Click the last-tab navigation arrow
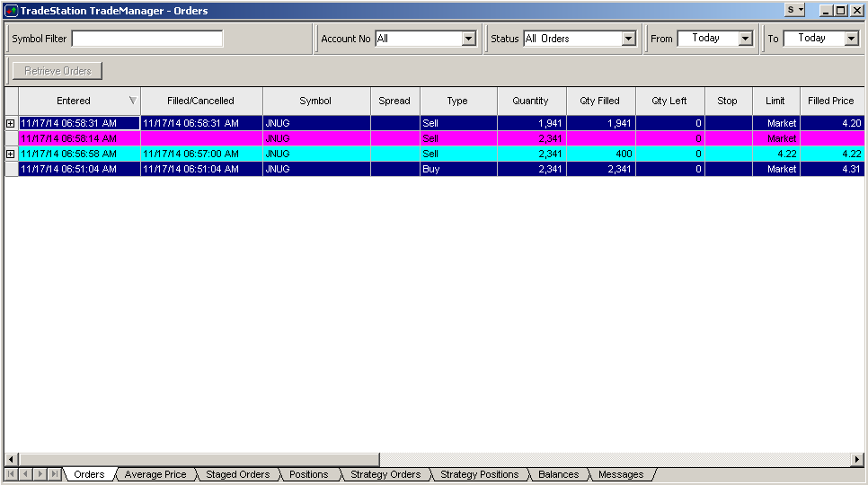868x485 pixels. point(54,474)
